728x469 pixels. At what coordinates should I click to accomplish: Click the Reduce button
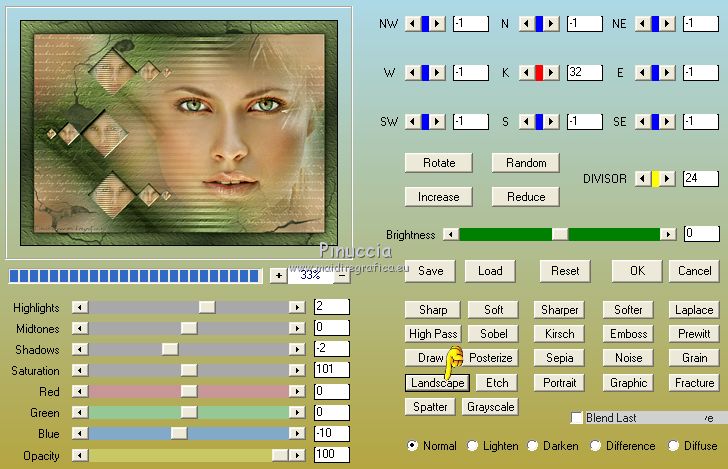526,197
